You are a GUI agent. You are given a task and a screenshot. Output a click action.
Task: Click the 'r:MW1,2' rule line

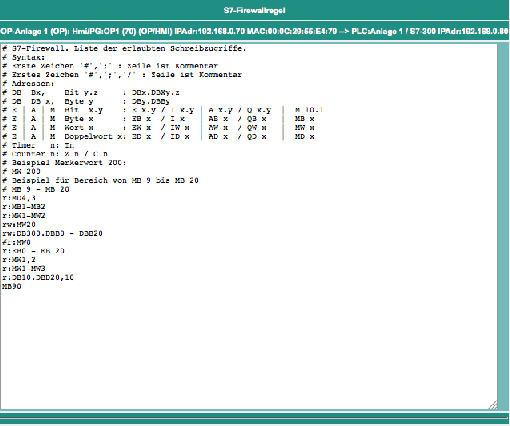pos(19,259)
